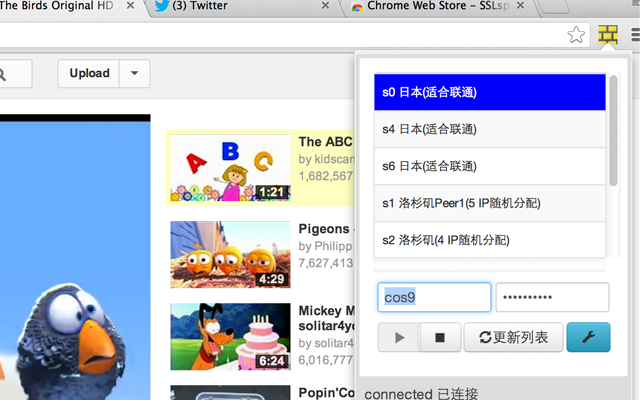Click the bookmark star icon

tap(576, 35)
